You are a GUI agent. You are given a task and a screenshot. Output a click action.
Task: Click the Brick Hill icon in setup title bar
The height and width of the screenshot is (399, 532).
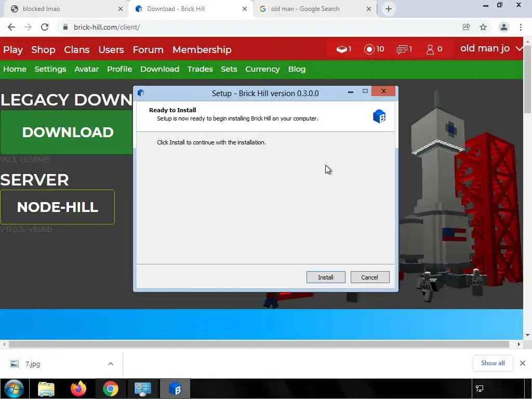tap(141, 93)
